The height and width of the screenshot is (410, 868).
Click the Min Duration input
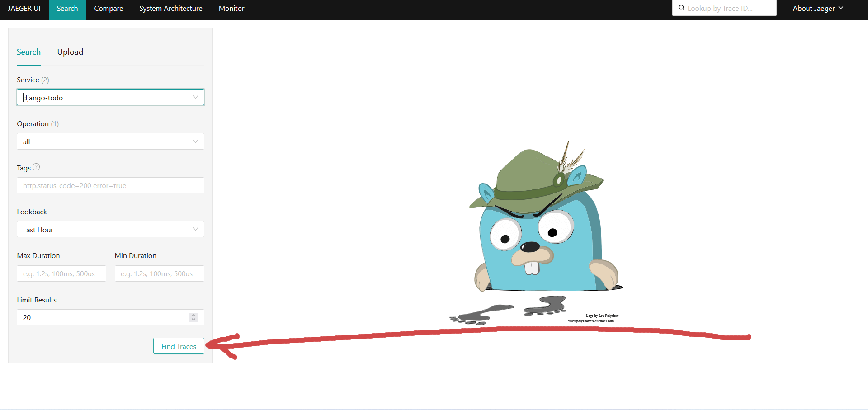click(x=159, y=273)
